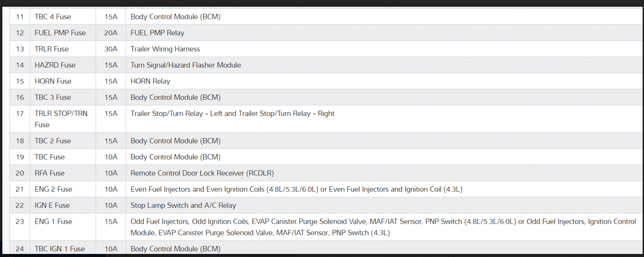Select the TRLR Fuse name cell
Viewport: 644px width, 257px height.
tap(51, 49)
